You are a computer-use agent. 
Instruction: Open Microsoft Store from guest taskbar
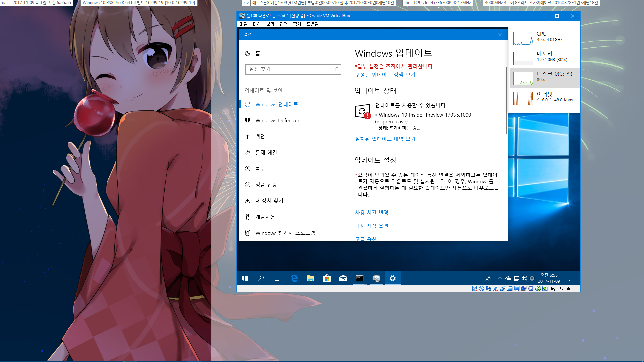coord(327,278)
